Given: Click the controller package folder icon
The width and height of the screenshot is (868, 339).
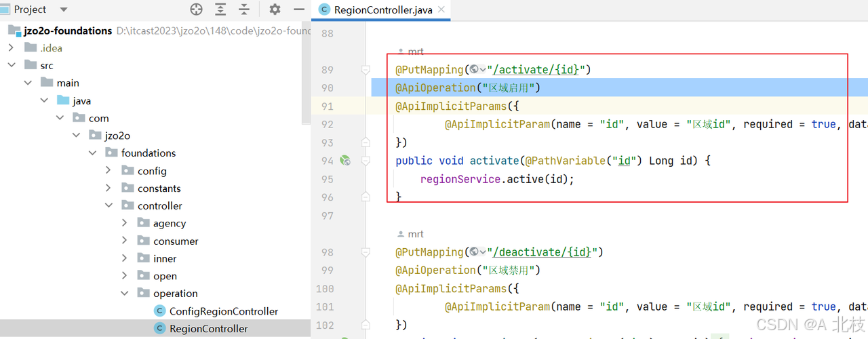Looking at the screenshot, I should [127, 205].
